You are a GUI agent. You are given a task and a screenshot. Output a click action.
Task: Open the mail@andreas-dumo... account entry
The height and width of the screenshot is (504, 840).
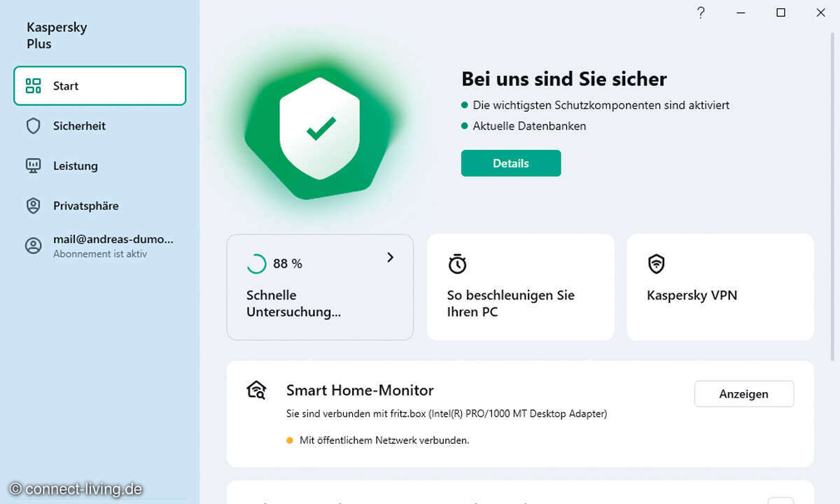pos(100,246)
